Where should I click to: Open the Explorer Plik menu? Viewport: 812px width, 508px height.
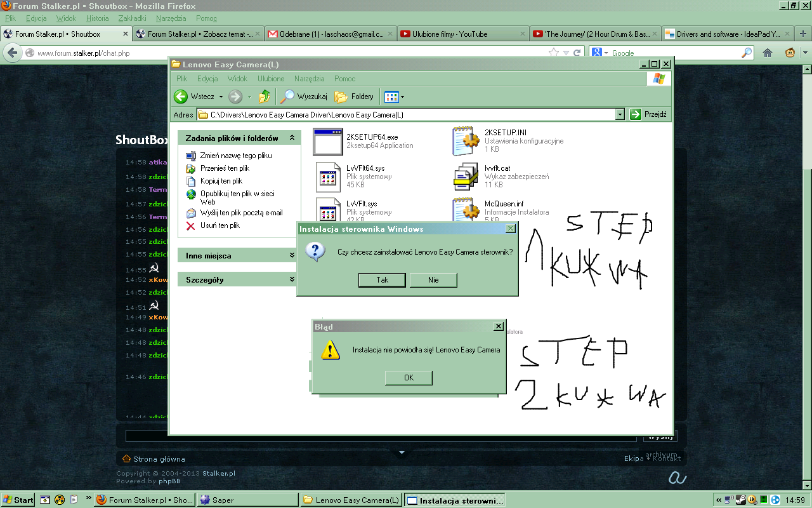tap(182, 79)
